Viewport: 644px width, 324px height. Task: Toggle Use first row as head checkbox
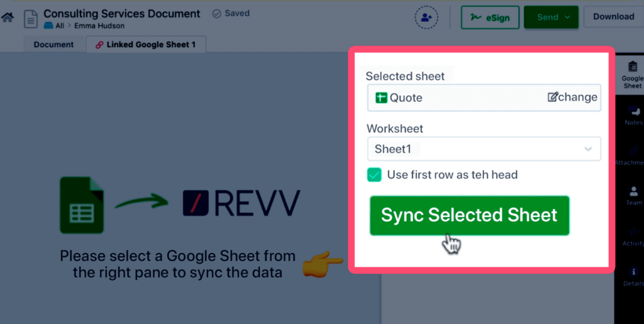[374, 175]
